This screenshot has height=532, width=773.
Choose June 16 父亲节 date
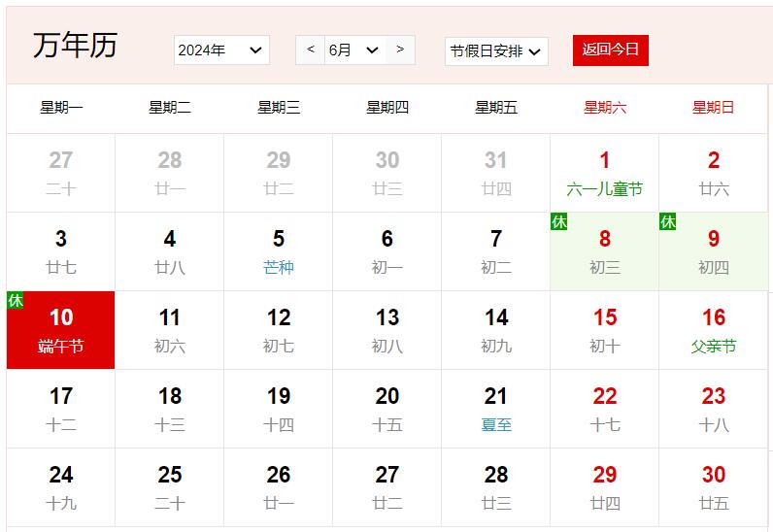click(x=713, y=330)
